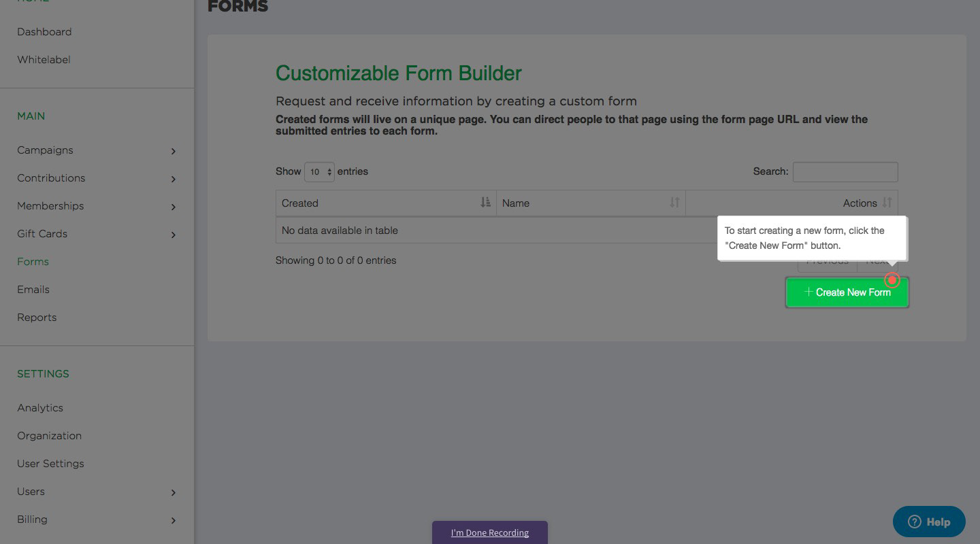The image size is (980, 544).
Task: Open Organization settings
Action: point(49,436)
